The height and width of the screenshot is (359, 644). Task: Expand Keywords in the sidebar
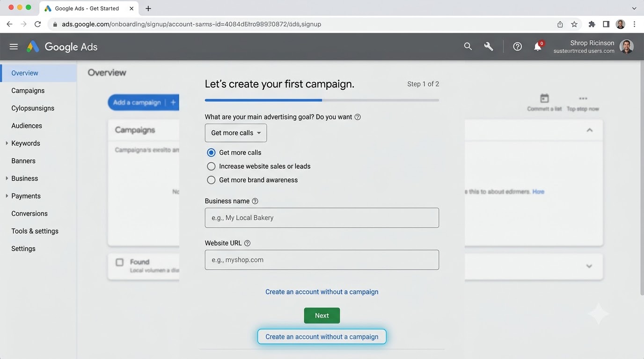tap(7, 143)
